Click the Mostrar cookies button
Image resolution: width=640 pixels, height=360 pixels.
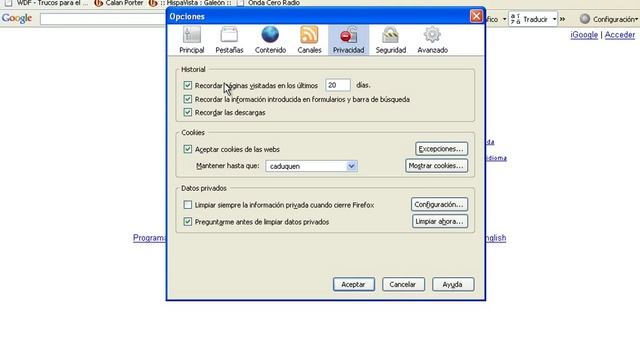click(x=436, y=166)
